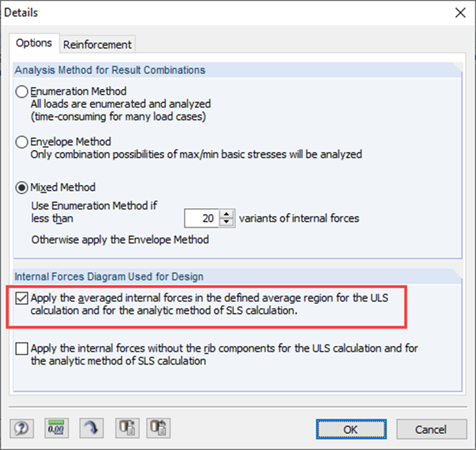Enable internal forces without rib components
Image resolution: width=476 pixels, height=450 pixels.
pos(22,349)
